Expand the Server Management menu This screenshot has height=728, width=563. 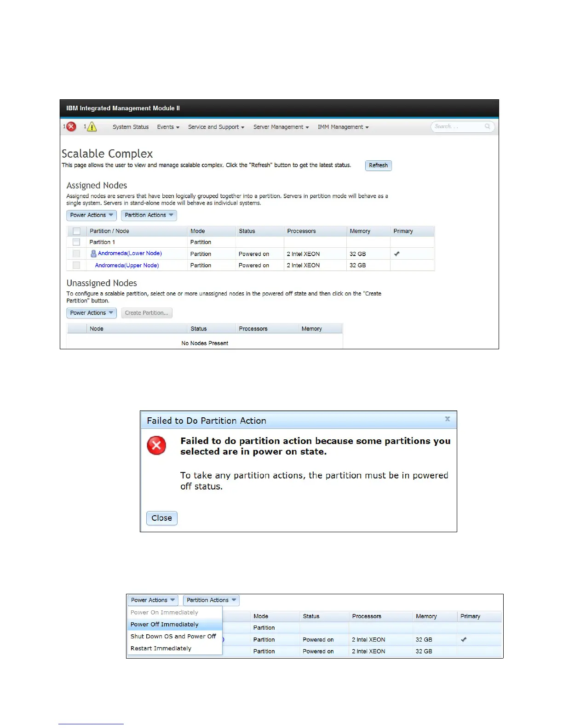pos(281,127)
